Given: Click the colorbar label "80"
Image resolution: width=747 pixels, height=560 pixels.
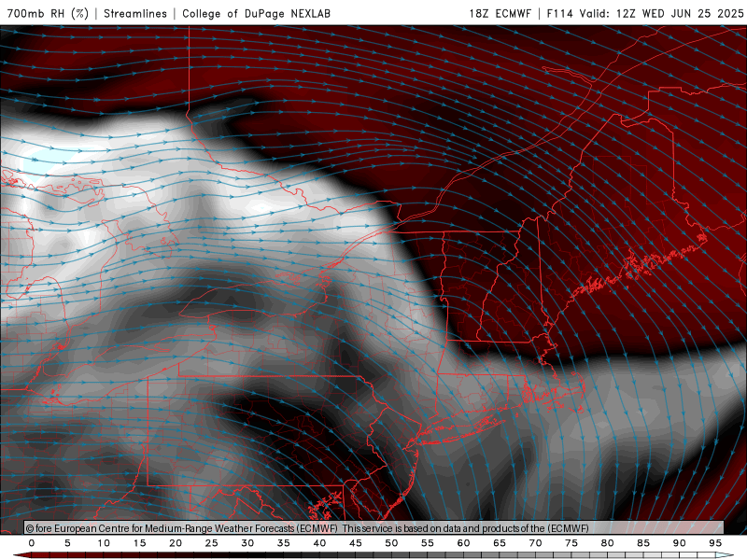Looking at the screenshot, I should (608, 543).
